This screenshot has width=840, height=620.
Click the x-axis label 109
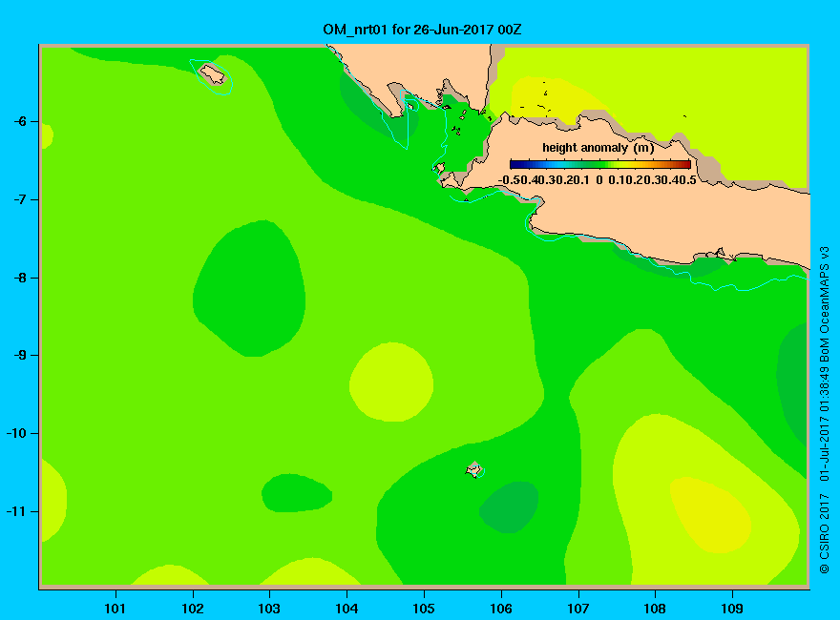[x=732, y=609]
